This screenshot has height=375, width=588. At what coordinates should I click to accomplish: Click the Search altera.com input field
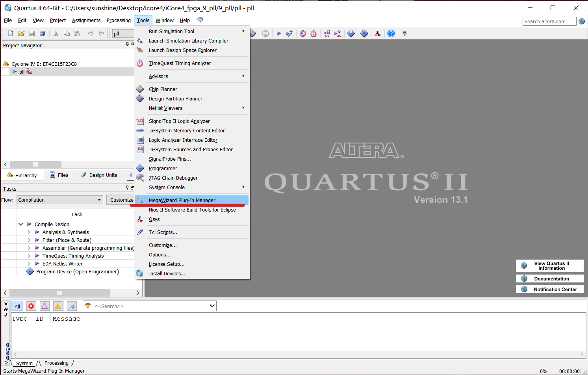pyautogui.click(x=549, y=21)
